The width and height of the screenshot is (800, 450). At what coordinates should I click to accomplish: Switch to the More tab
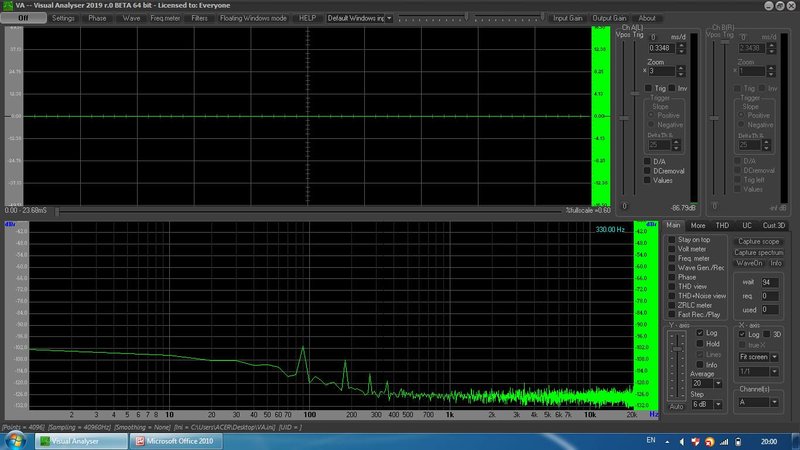pos(697,226)
